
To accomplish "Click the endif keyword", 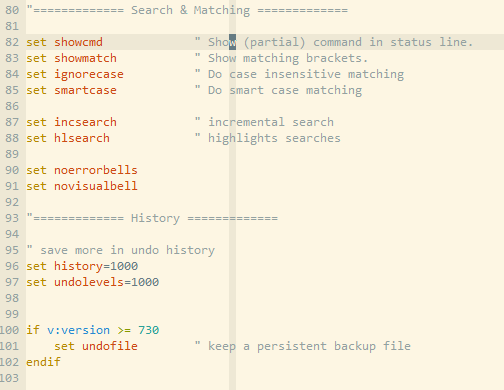I will pyautogui.click(x=44, y=362).
